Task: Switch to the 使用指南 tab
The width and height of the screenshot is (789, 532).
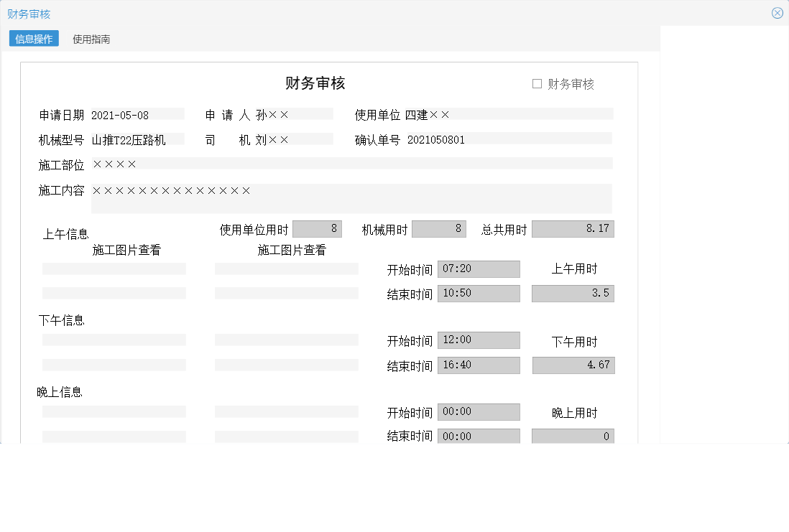Action: click(x=91, y=38)
